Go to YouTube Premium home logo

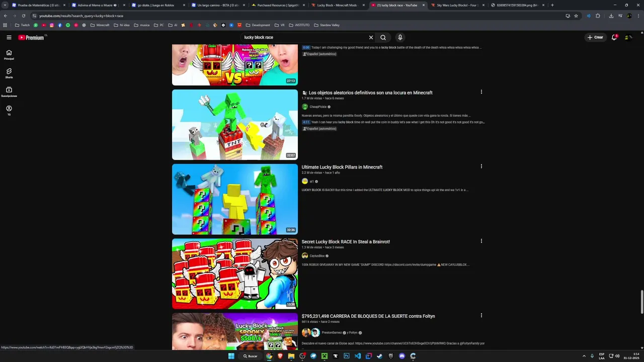pos(31,37)
